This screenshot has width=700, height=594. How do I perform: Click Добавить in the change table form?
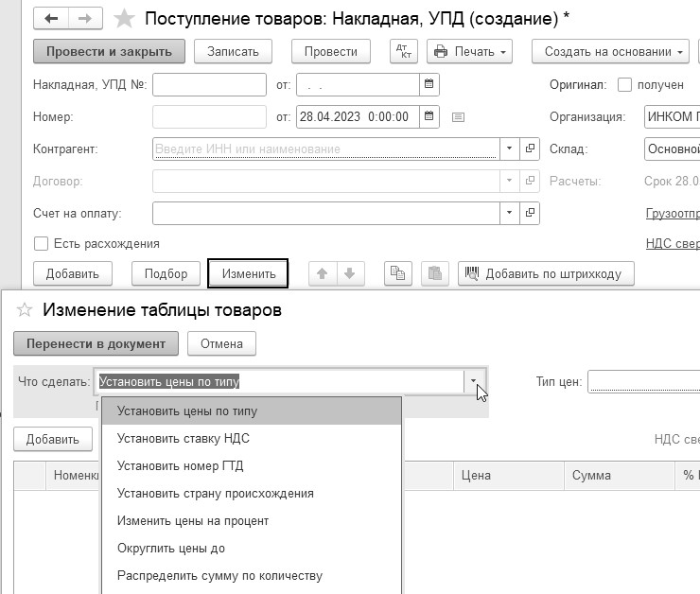click(x=53, y=439)
